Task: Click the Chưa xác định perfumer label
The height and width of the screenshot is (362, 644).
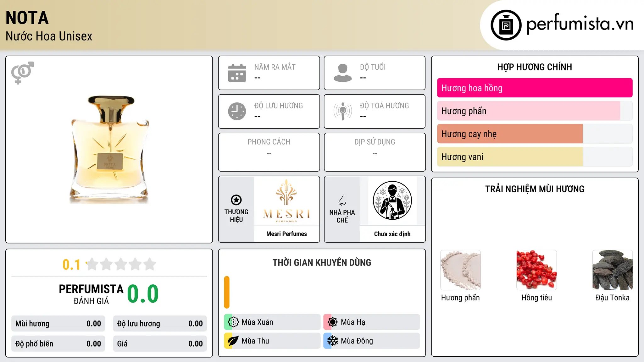Action: tap(392, 234)
